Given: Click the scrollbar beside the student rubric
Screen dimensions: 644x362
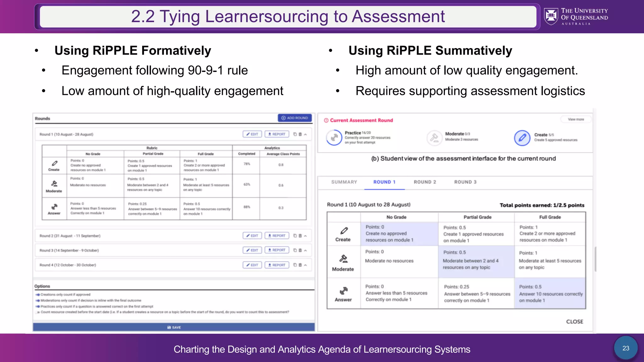Looking at the screenshot, I should click(595, 259).
